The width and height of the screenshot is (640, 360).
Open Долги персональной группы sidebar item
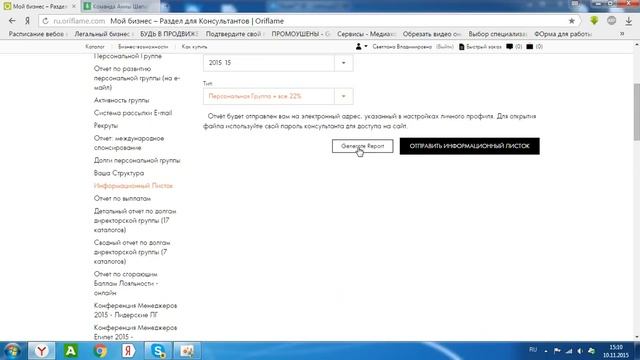(137, 160)
